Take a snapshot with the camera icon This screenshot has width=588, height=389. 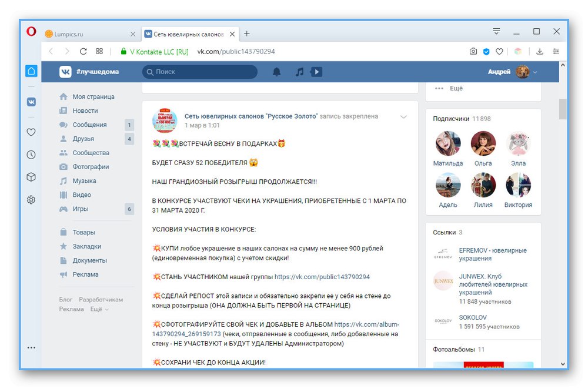point(473,51)
